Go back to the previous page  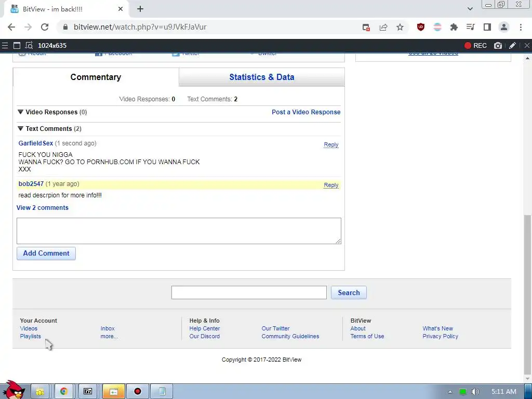(x=11, y=27)
